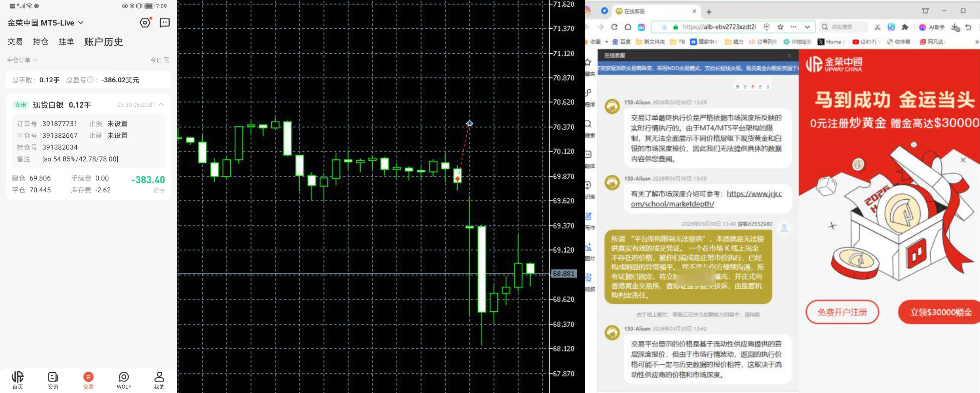Open the chat message icon in trading app
The image size is (980, 393).
pyautogui.click(x=164, y=22)
